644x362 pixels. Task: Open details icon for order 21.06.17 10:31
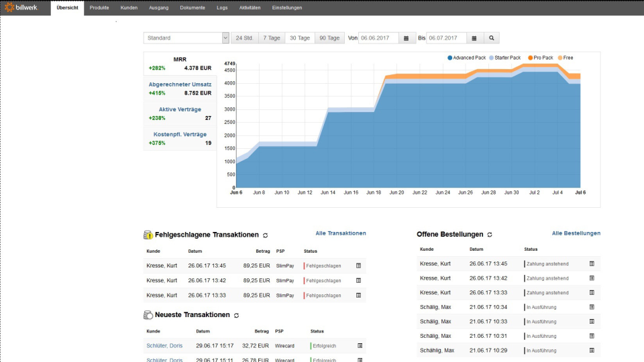[592, 336]
